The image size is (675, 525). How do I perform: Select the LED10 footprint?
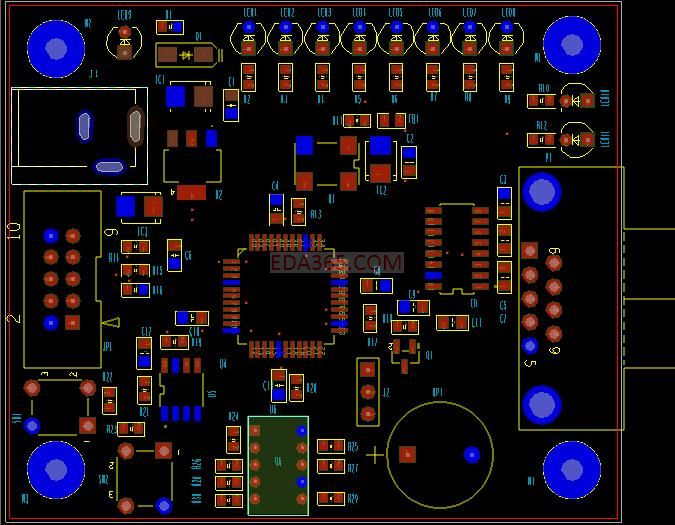577,101
